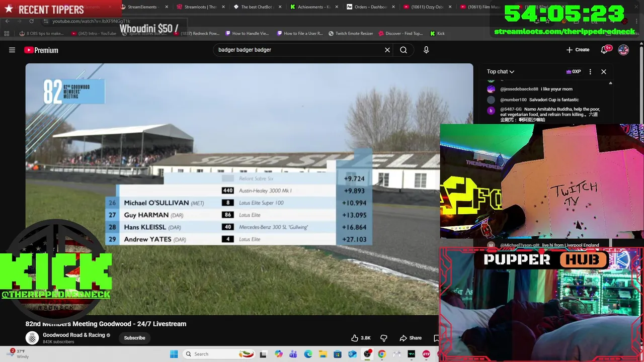Click the video title 82nd Members Meeting Goodwood
The height and width of the screenshot is (362, 644).
(x=106, y=324)
